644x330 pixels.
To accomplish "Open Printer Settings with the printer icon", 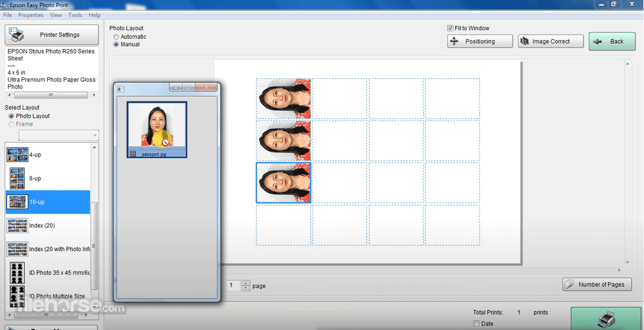I will pos(17,35).
